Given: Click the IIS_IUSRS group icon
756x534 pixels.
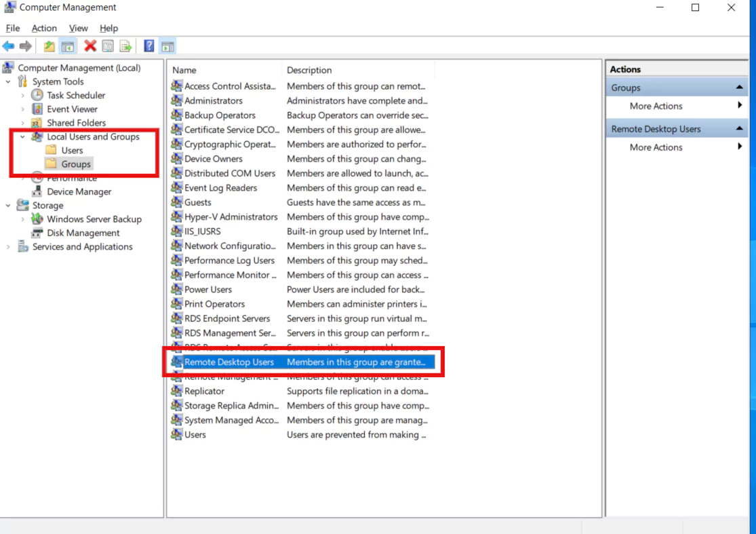Looking at the screenshot, I should pos(177,231).
